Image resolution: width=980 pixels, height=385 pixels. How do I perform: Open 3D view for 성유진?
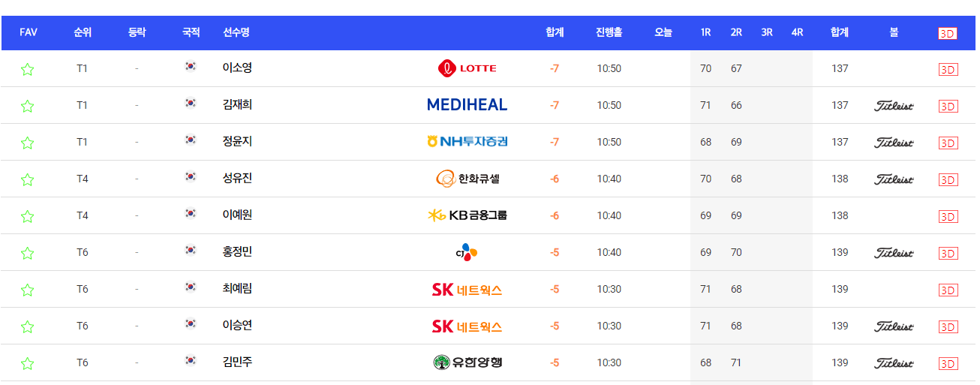tap(948, 180)
